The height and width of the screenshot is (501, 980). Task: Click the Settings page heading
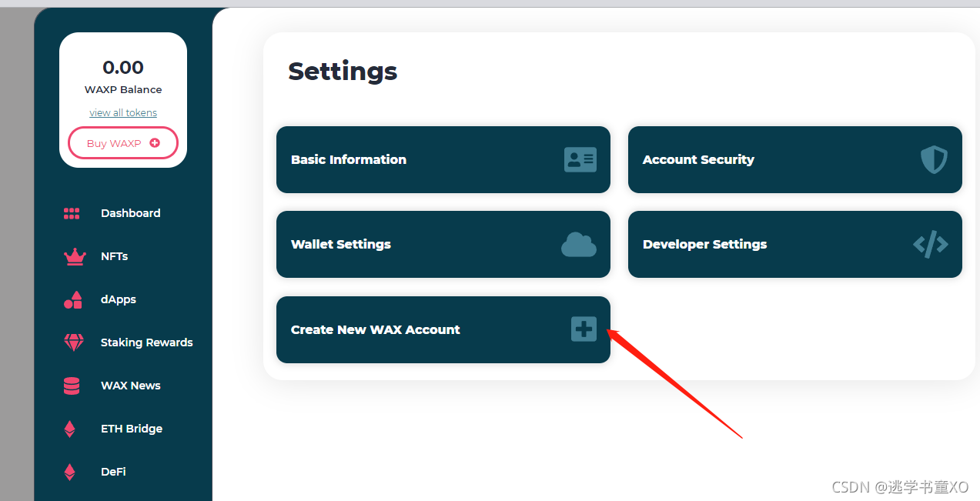(x=343, y=72)
